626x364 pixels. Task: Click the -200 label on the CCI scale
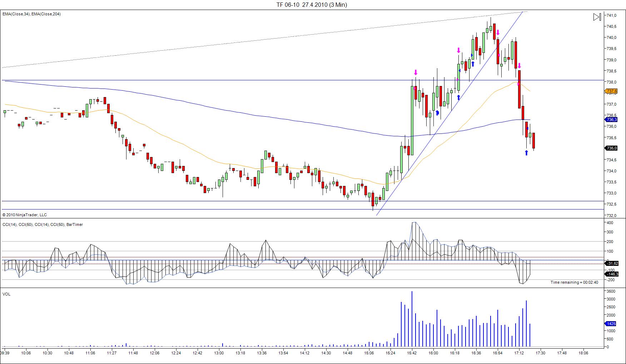pos(610,280)
